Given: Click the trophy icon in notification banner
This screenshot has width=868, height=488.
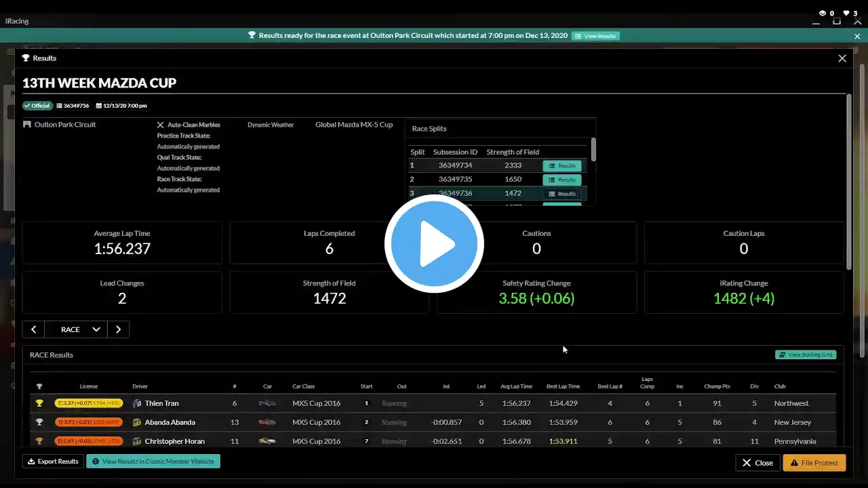Looking at the screenshot, I should [x=252, y=35].
